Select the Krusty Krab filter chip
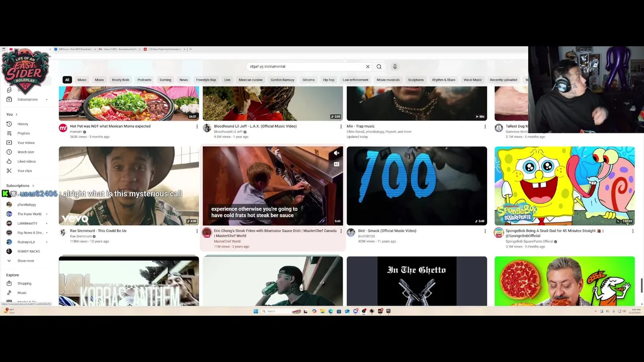This screenshot has height=362, width=644. [x=121, y=80]
